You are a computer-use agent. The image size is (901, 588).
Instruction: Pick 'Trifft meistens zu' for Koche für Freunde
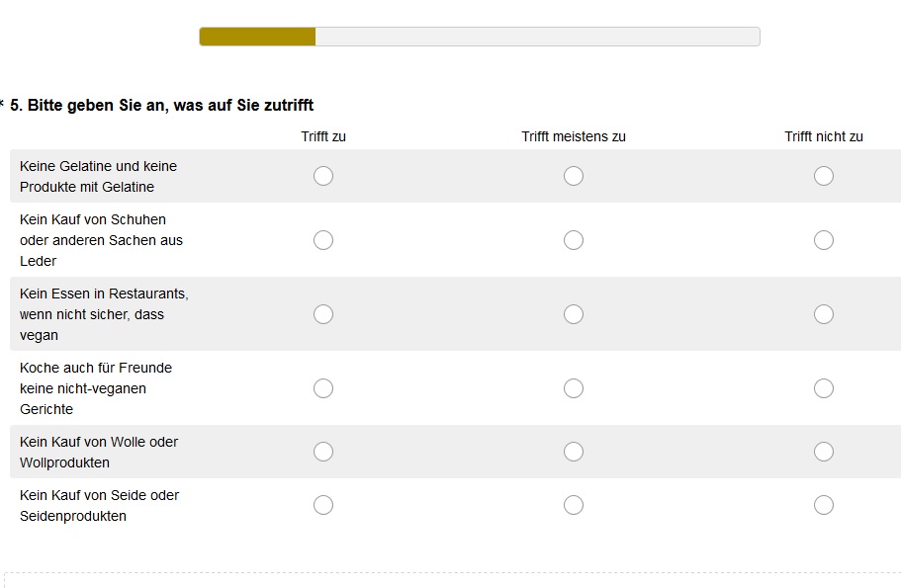pyautogui.click(x=574, y=388)
